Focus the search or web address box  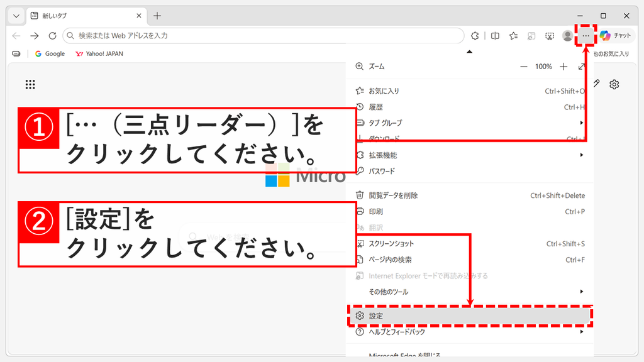pos(264,36)
